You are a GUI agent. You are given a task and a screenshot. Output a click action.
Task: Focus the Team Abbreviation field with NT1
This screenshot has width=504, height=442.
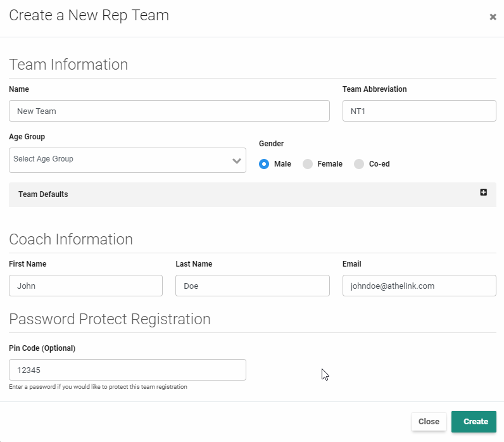[x=419, y=111]
